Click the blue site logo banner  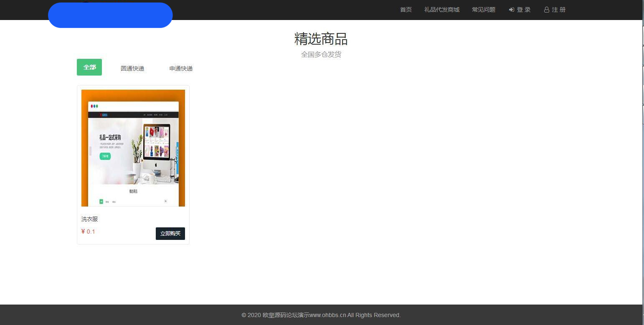click(x=110, y=15)
